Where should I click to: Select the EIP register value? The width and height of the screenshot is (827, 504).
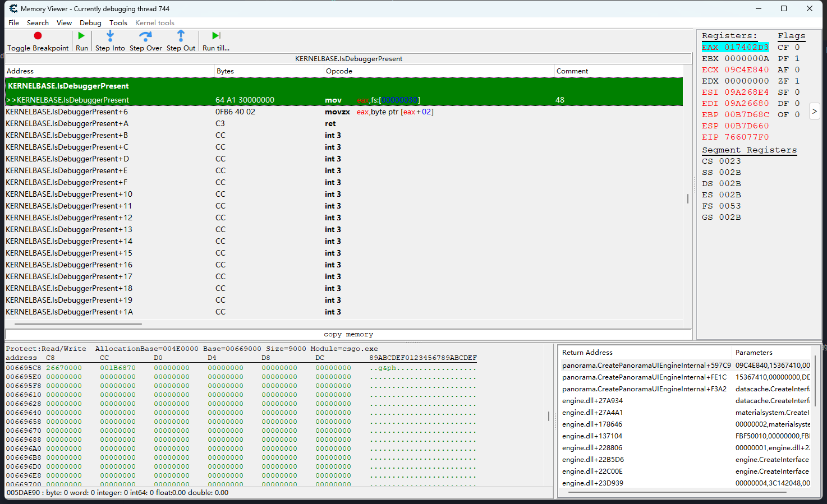point(746,137)
